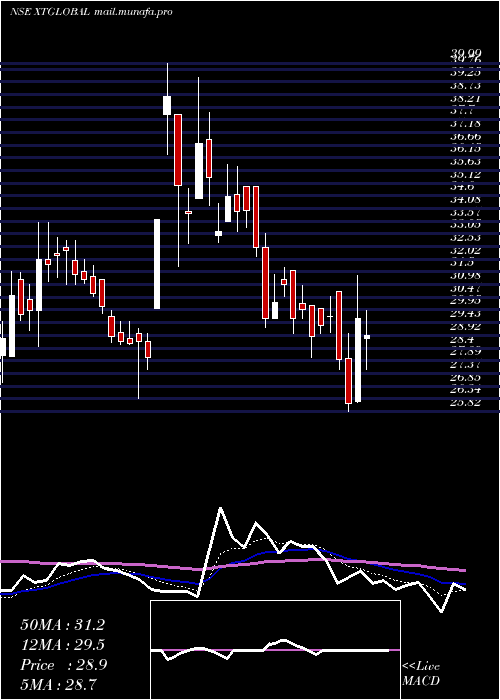Select the 36.66 price level label
Viewport: 500px width, 700px height.
coord(465,136)
